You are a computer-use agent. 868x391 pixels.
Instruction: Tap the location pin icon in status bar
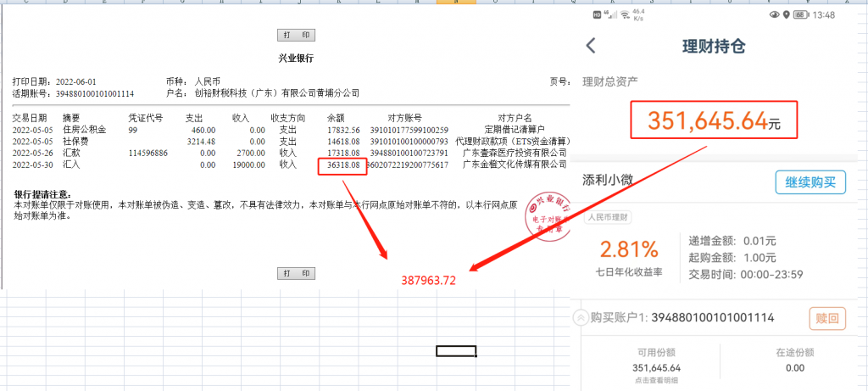pos(786,15)
